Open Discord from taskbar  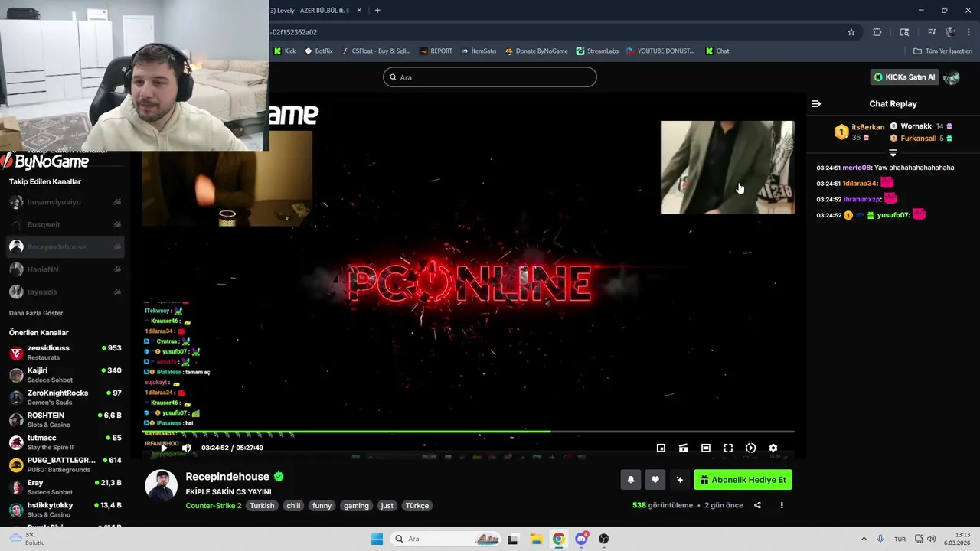pyautogui.click(x=581, y=539)
